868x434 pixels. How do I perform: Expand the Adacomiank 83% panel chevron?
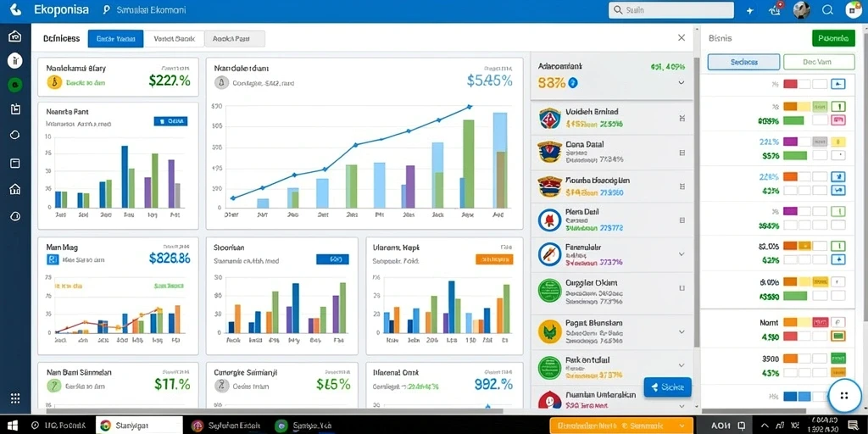point(682,82)
